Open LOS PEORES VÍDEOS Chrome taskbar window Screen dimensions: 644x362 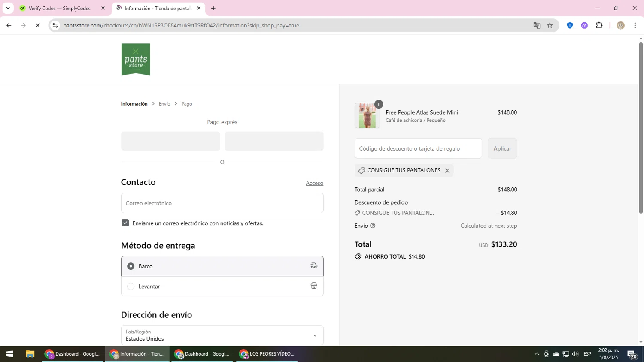[267, 354]
